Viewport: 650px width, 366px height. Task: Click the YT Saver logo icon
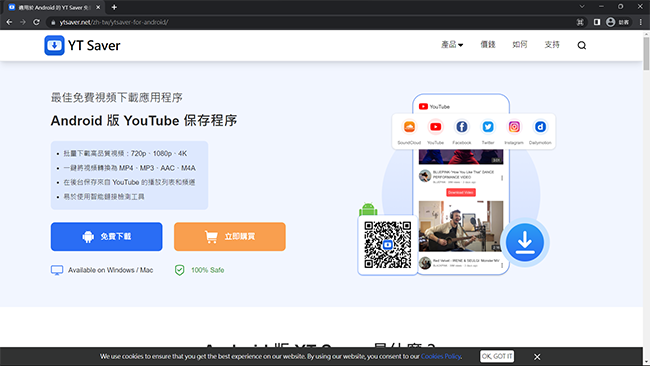[54, 45]
